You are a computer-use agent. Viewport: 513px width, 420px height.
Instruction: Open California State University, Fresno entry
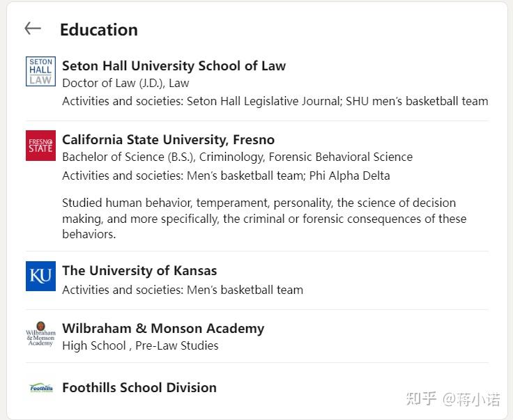(x=168, y=140)
